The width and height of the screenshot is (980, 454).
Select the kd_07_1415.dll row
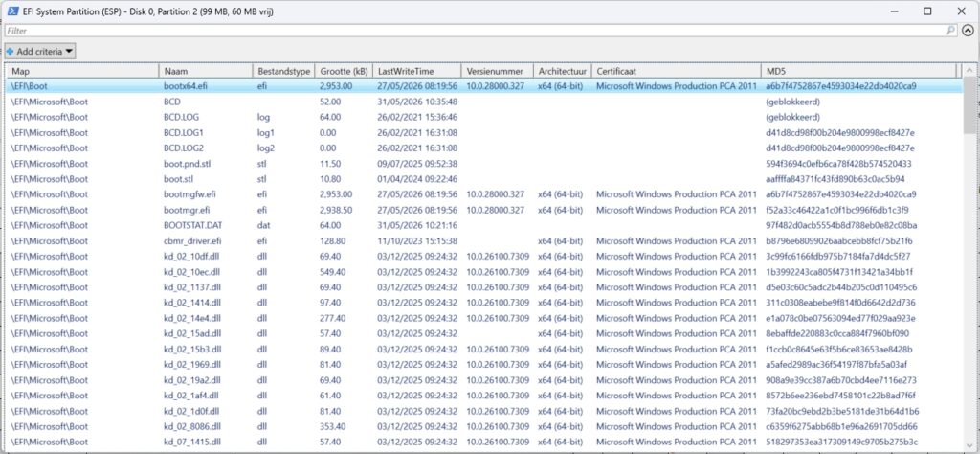point(484,442)
